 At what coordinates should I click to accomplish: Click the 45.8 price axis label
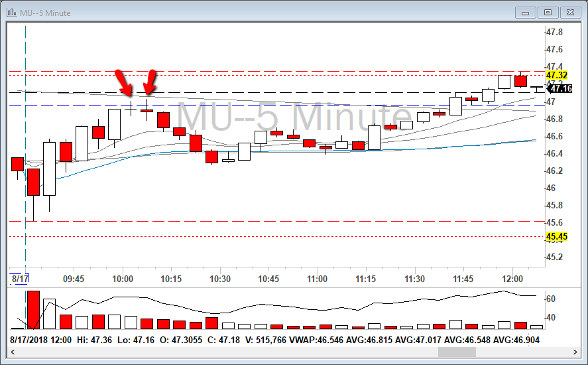pos(554,206)
